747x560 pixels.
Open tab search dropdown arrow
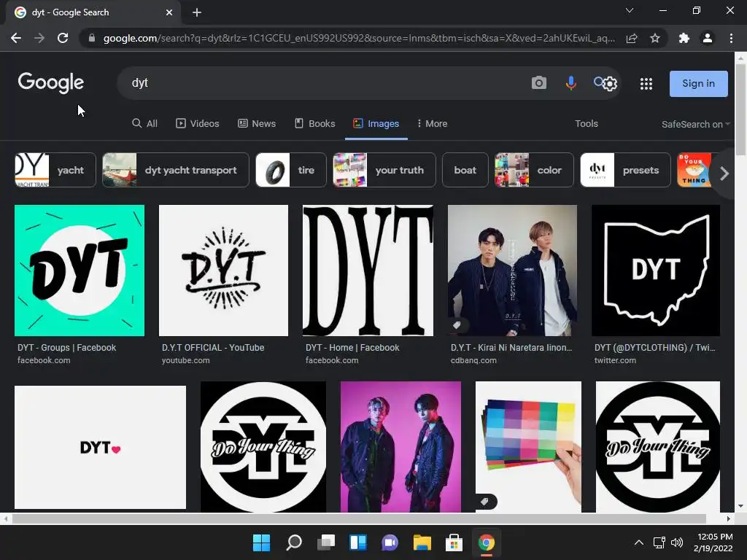click(x=630, y=10)
